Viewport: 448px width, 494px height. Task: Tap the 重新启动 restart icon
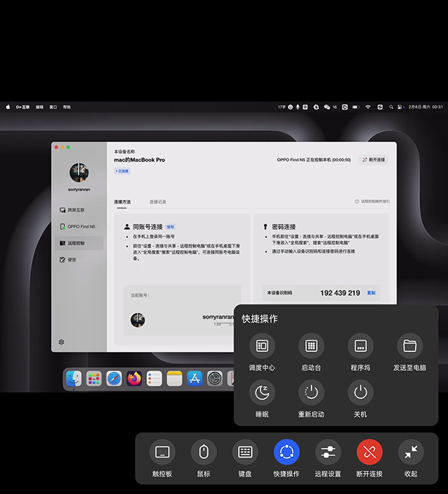point(311,393)
